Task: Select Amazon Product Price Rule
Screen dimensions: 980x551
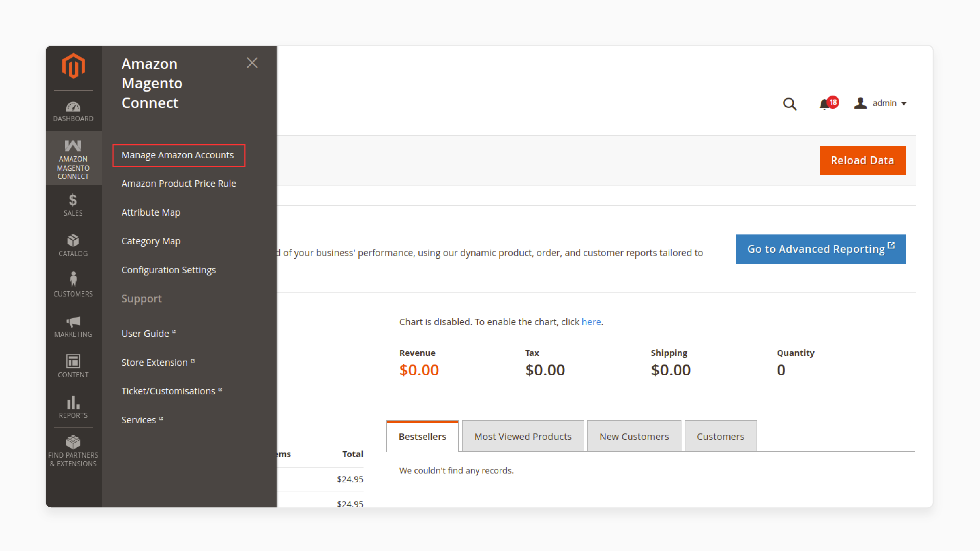Action: [x=179, y=184]
